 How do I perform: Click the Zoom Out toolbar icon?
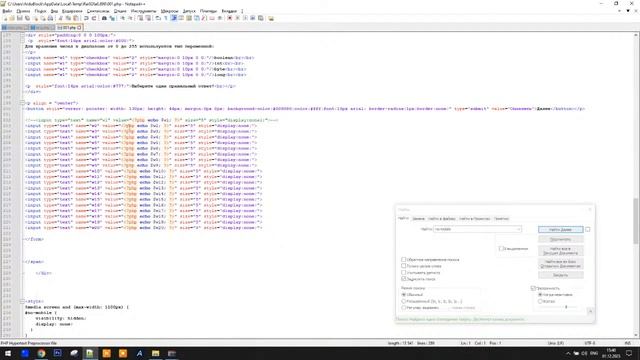pos(130,18)
